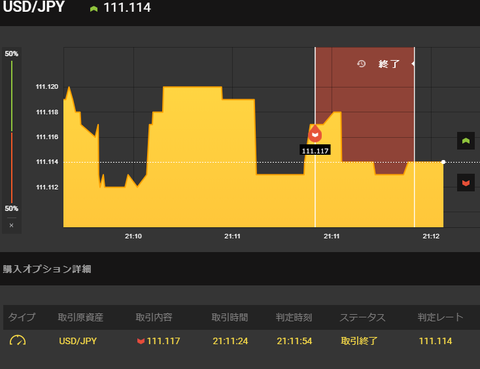Image resolution: width=480 pixels, height=369 pixels.
Task: Click the 111.114 judgment rate cell
Action: tap(435, 341)
